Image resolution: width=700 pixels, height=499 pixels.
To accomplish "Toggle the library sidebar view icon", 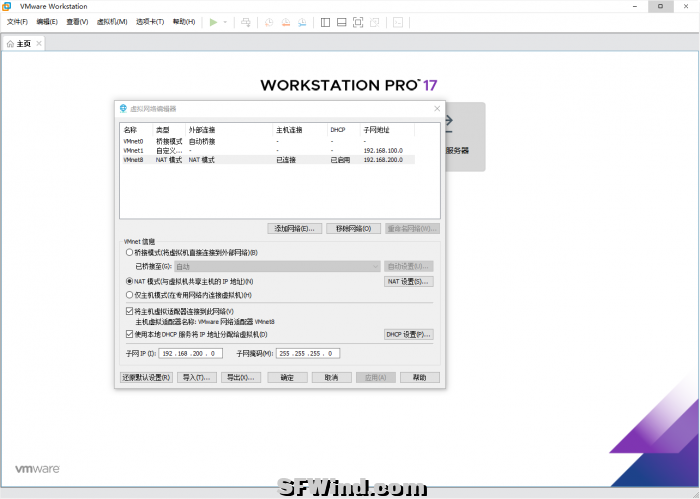I will pyautogui.click(x=325, y=22).
